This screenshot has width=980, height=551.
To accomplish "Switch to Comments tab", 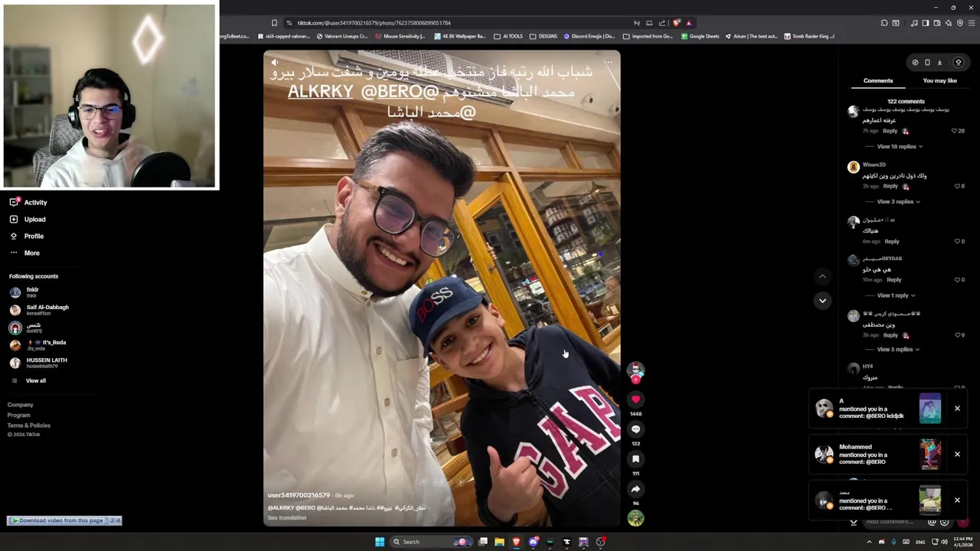I will pyautogui.click(x=878, y=80).
